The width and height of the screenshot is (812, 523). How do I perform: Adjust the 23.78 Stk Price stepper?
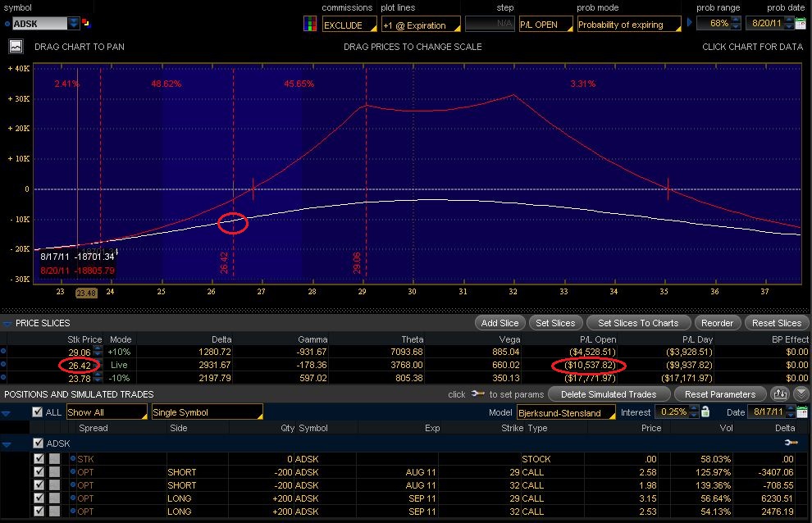pos(98,378)
